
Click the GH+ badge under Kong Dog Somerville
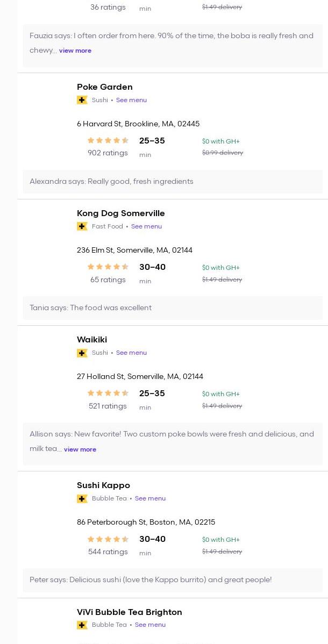(x=82, y=226)
